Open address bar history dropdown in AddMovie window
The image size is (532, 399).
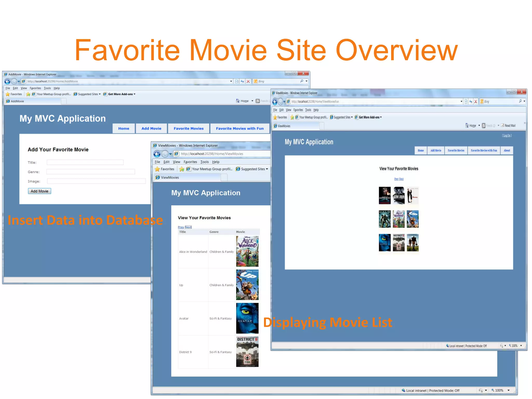[231, 81]
